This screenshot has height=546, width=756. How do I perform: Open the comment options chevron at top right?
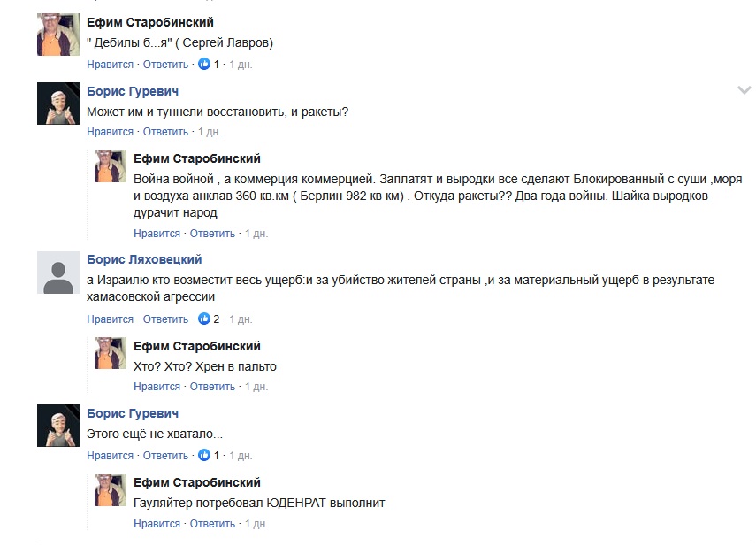(x=744, y=90)
